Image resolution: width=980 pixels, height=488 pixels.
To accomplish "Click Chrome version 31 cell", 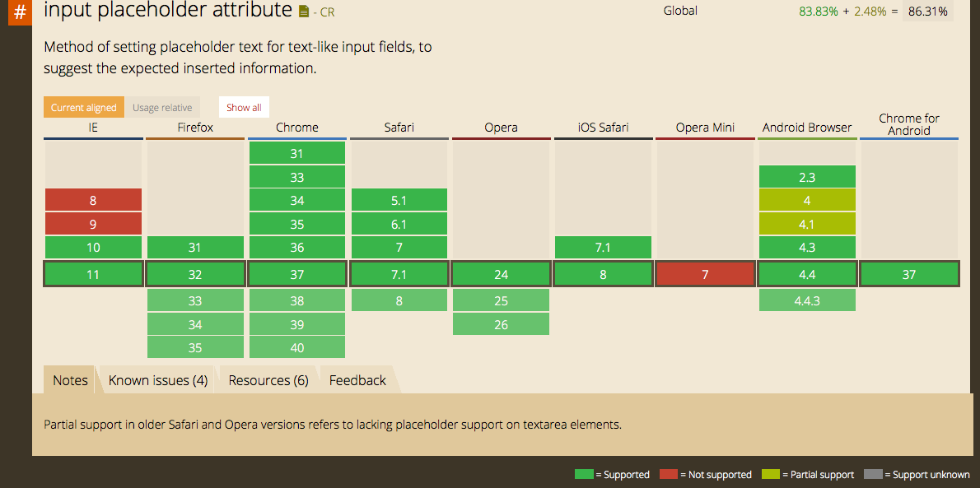I will click(x=296, y=154).
